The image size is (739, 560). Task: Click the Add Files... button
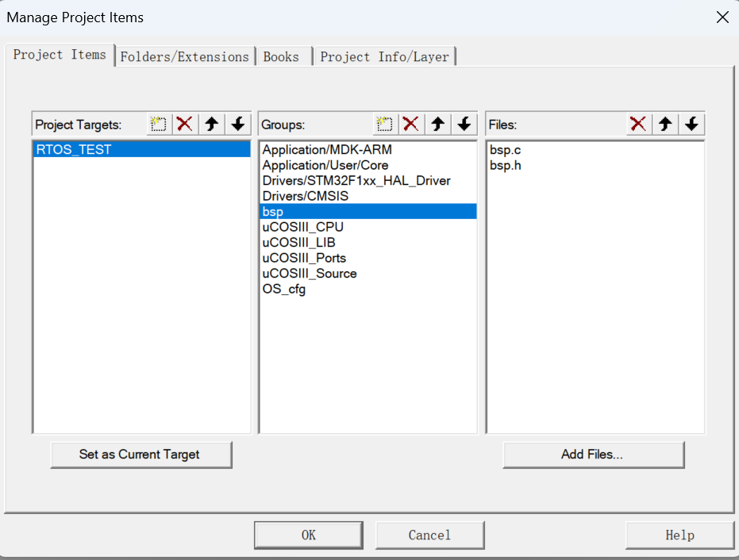click(x=594, y=455)
